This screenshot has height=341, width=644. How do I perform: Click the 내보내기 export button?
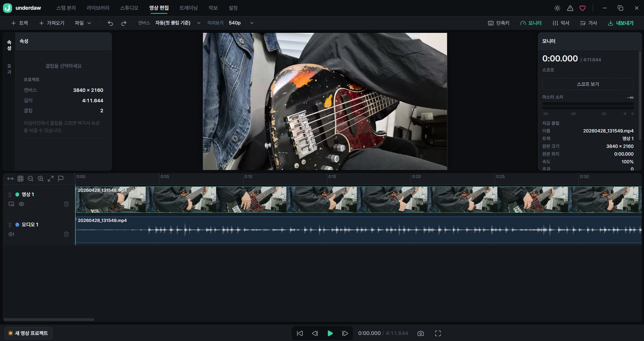click(621, 23)
